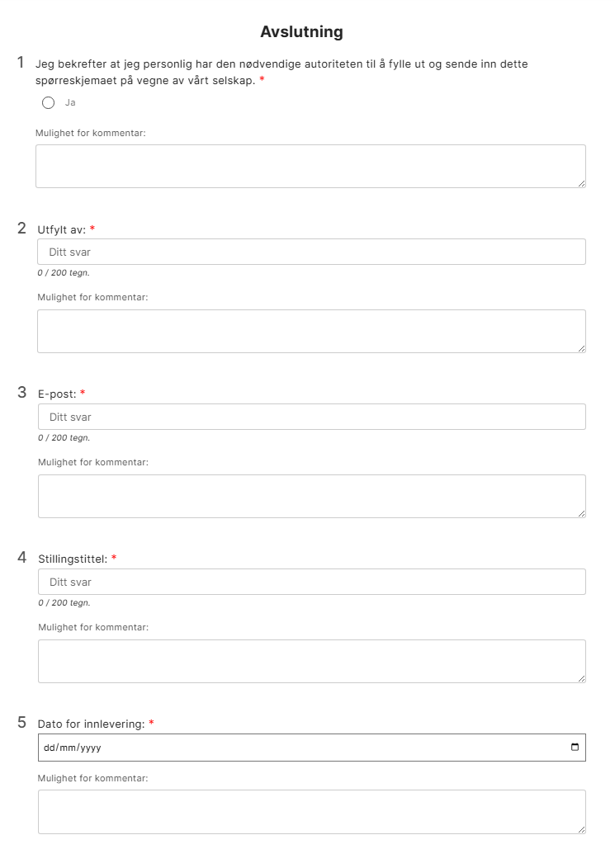Open the calendar picker in the date field
This screenshot has width=615, height=868.
tap(575, 748)
